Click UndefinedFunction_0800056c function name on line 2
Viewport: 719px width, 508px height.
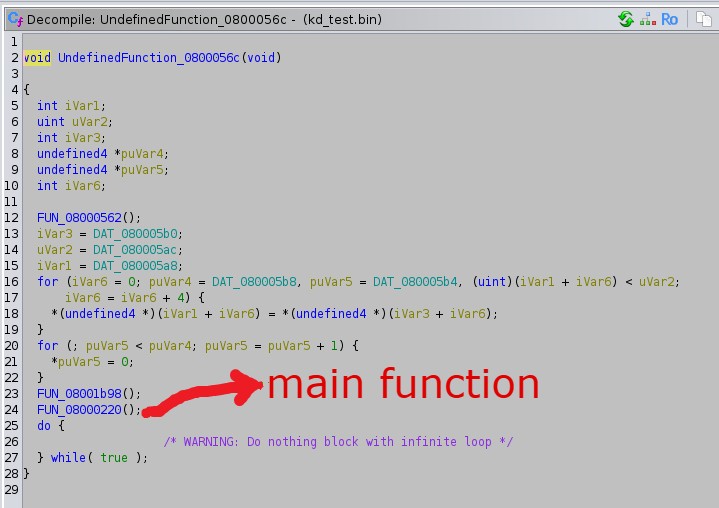click(x=149, y=58)
